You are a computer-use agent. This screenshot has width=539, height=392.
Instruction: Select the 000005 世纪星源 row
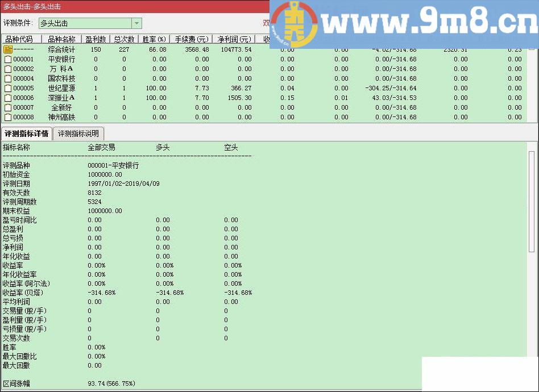tap(62, 88)
